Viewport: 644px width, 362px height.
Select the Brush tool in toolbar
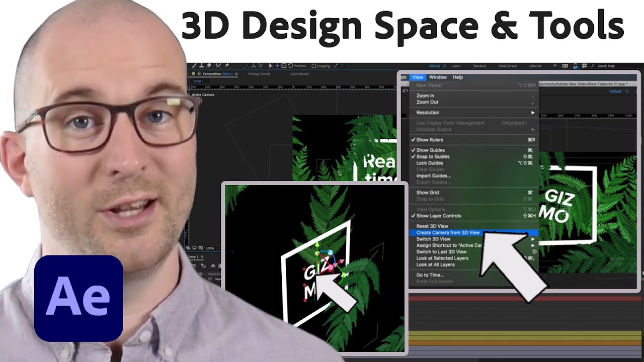(x=194, y=66)
